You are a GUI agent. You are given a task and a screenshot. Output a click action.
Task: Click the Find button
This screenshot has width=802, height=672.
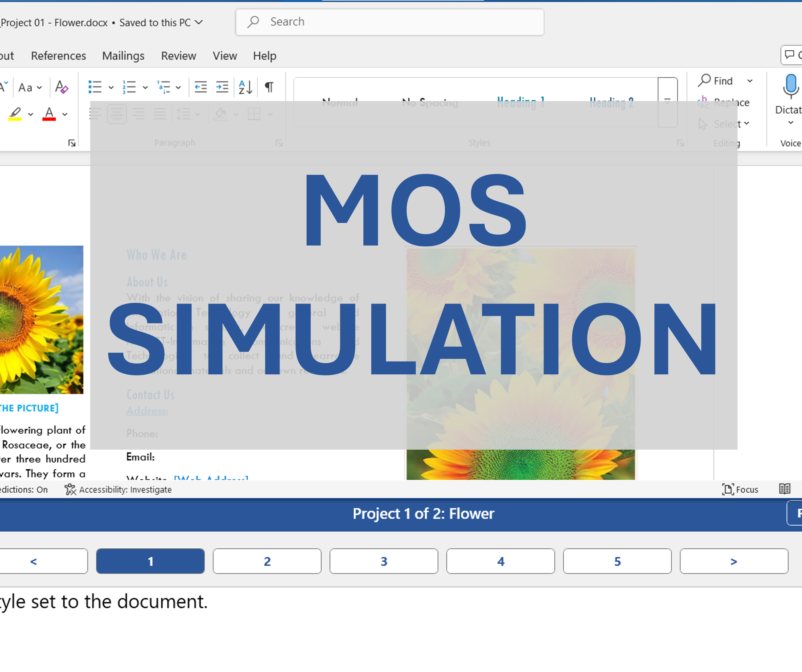716,81
